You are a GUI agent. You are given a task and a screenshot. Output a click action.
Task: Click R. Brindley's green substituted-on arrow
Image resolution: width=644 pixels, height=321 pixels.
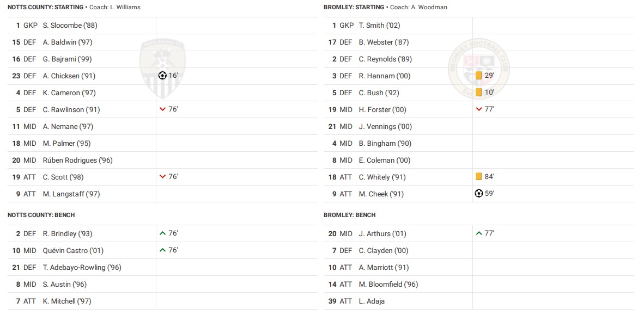click(x=162, y=233)
